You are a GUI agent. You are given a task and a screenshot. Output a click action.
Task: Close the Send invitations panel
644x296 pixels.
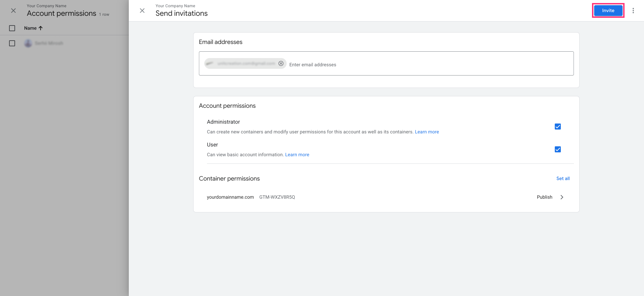click(x=142, y=11)
